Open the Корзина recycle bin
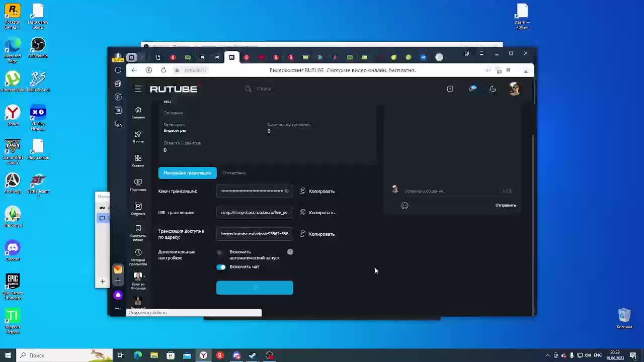 point(624,319)
